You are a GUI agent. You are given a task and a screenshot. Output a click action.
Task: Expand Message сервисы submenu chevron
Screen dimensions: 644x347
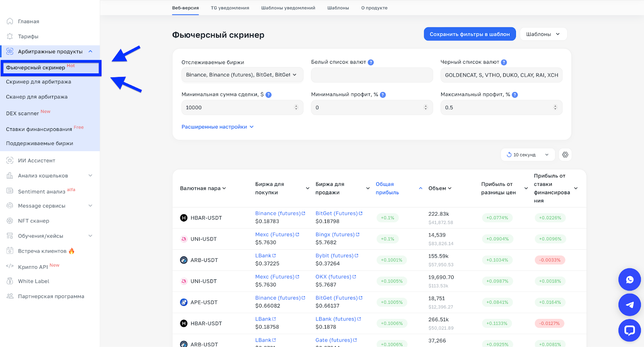(91, 206)
